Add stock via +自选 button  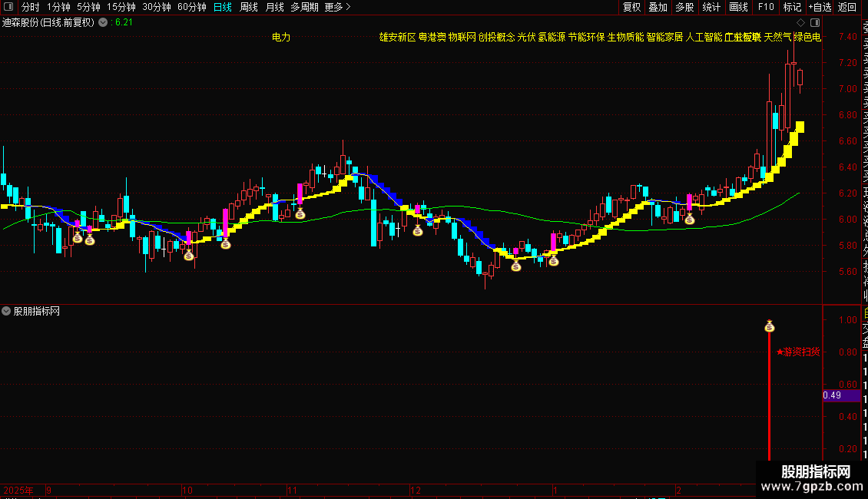tap(820, 7)
